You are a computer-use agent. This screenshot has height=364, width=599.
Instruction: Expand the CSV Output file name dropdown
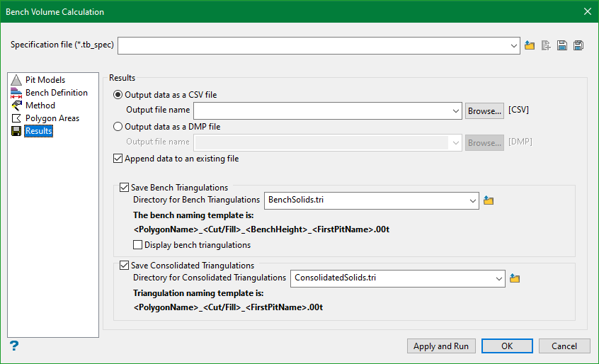point(456,110)
